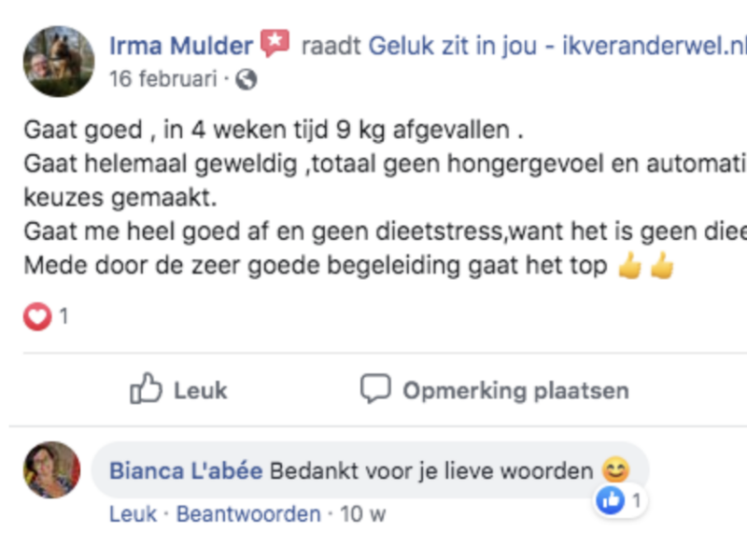Click the thumbs-up Leuk icon
Image resolution: width=747 pixels, height=560 pixels.
pyautogui.click(x=146, y=388)
